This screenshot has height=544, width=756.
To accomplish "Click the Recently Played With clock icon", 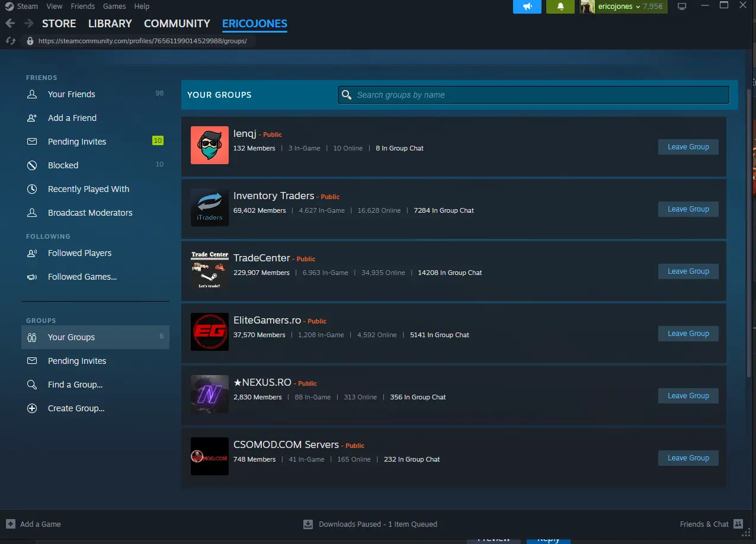I will click(x=32, y=189).
